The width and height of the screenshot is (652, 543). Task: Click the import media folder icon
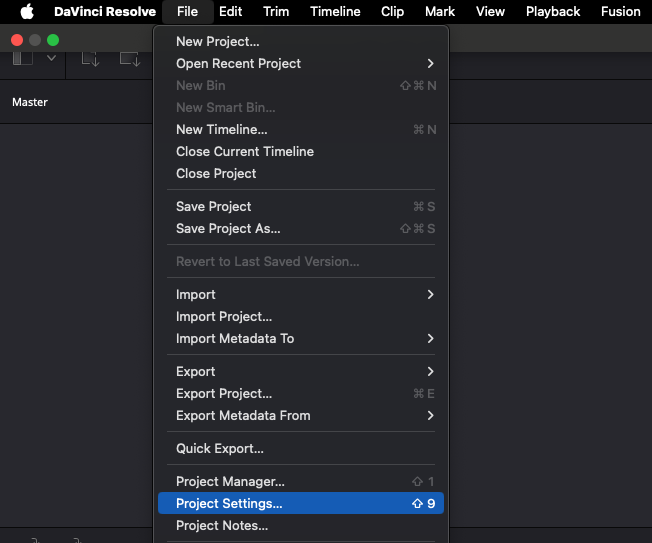(130, 59)
